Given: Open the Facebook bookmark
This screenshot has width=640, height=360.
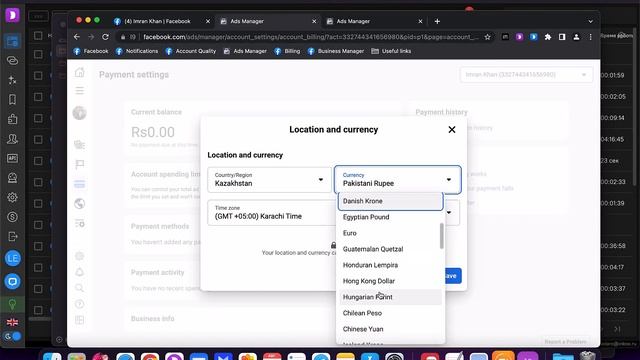Looking at the screenshot, I should coord(91,51).
